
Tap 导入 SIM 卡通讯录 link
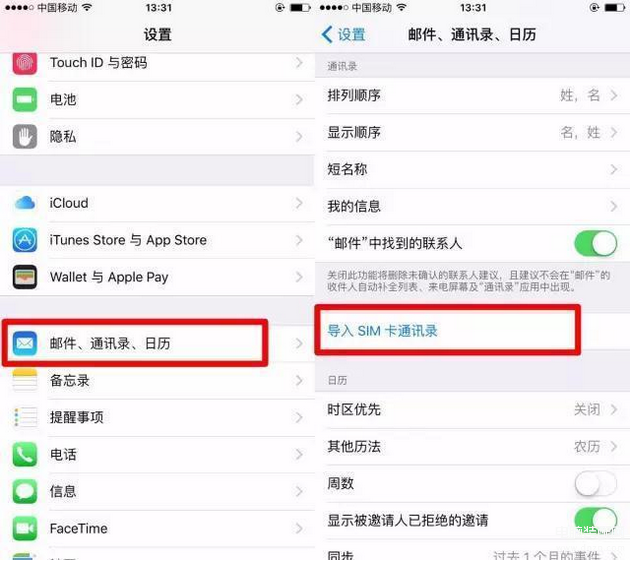pos(382,331)
